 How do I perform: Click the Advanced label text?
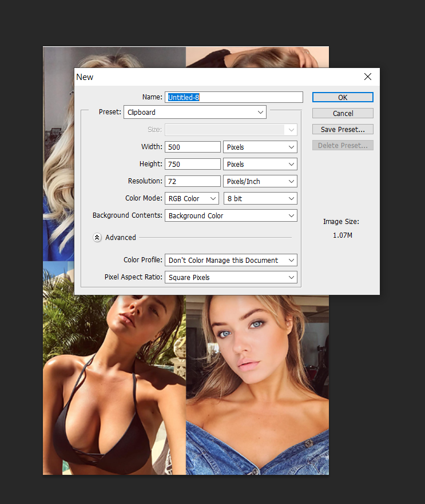(x=121, y=238)
